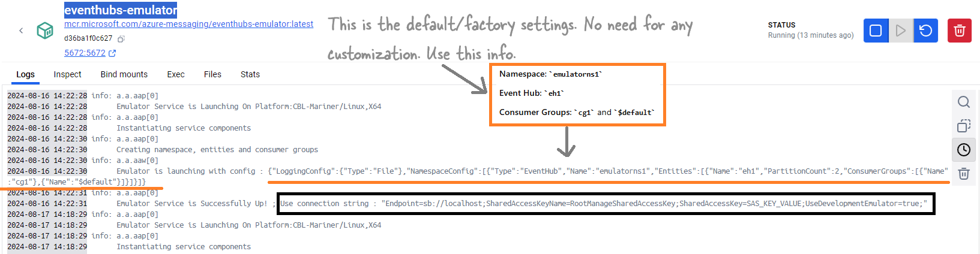This screenshot has height=254, width=980.
Task: Click the connection string log text
Action: pyautogui.click(x=604, y=204)
